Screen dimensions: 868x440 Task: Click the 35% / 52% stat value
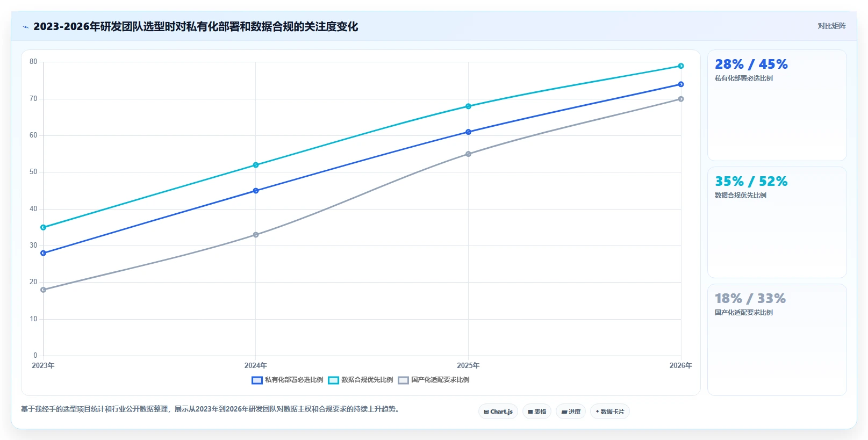pos(751,182)
